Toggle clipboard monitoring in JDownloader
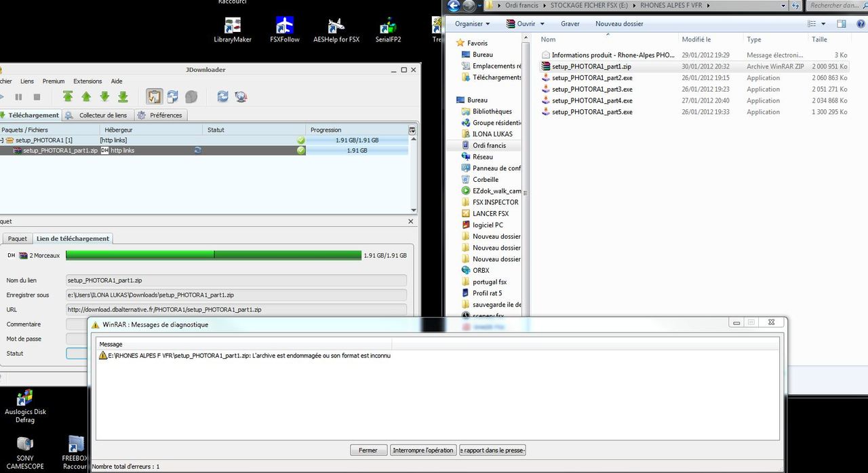Image resolution: width=868 pixels, height=473 pixels. pyautogui.click(x=154, y=96)
